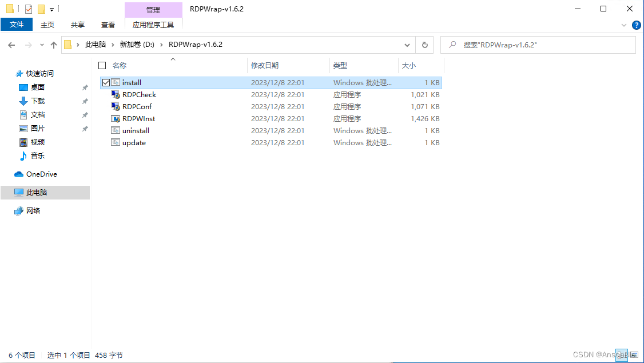Viewport: 644px width, 363px height.
Task: Open recent locations dropdown arrow
Action: point(42,45)
